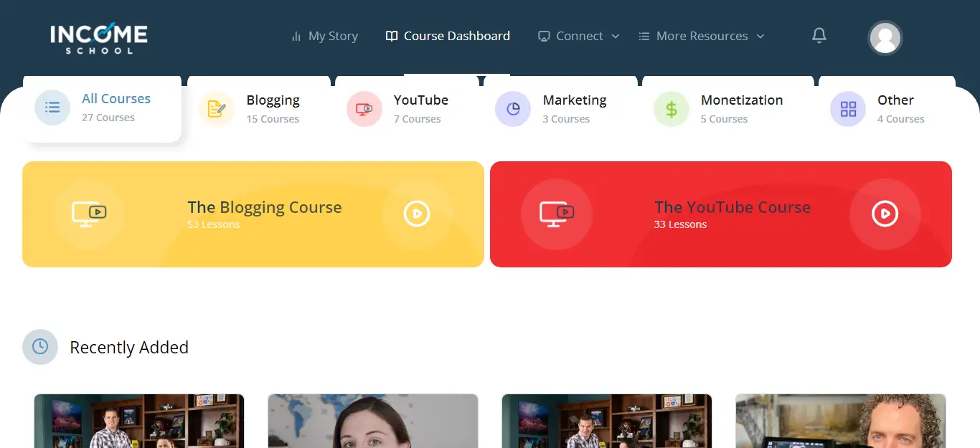The image size is (980, 448).
Task: Click the Income School logo
Action: [99, 39]
